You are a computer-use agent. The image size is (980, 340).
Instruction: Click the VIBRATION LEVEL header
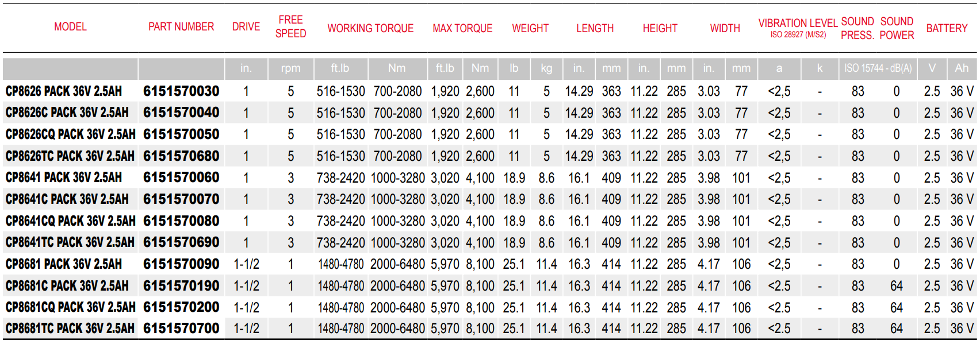pyautogui.click(x=798, y=24)
